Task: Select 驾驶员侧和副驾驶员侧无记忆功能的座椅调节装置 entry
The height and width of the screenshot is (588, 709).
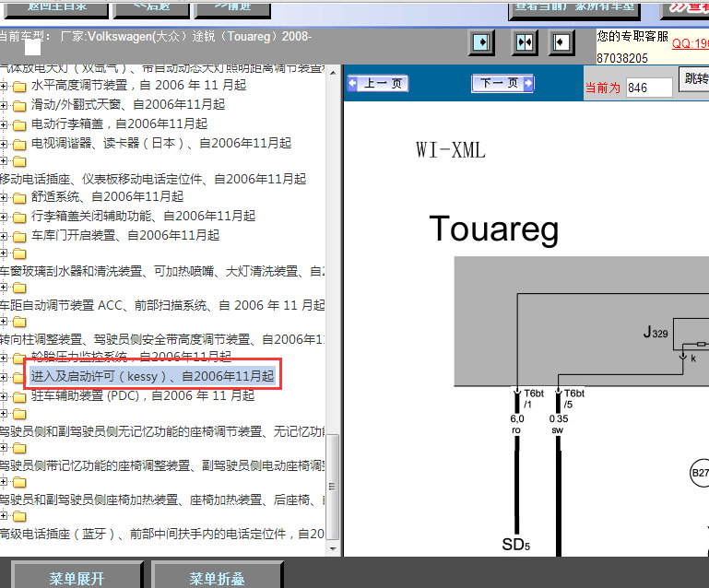Action: pos(162,431)
